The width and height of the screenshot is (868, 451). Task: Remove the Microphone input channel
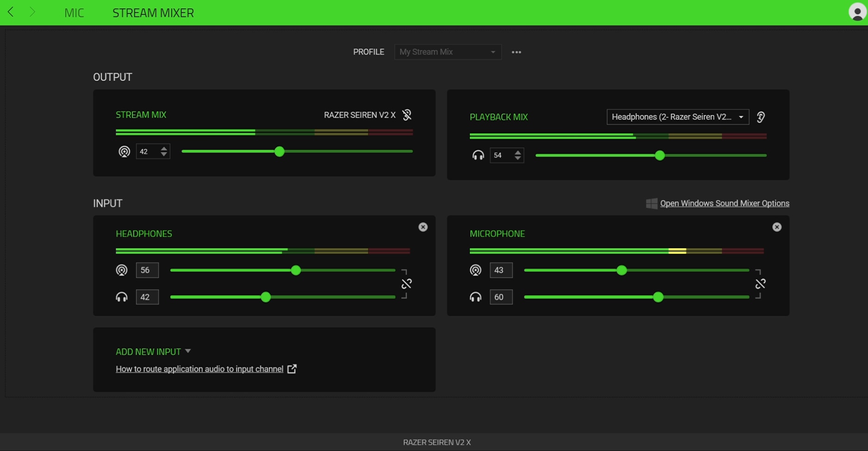tap(776, 227)
